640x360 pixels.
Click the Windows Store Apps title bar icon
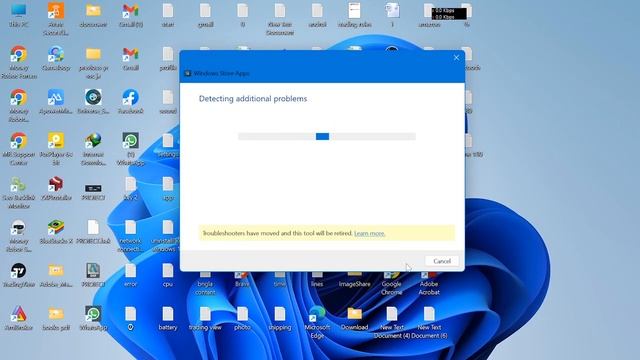click(188, 73)
